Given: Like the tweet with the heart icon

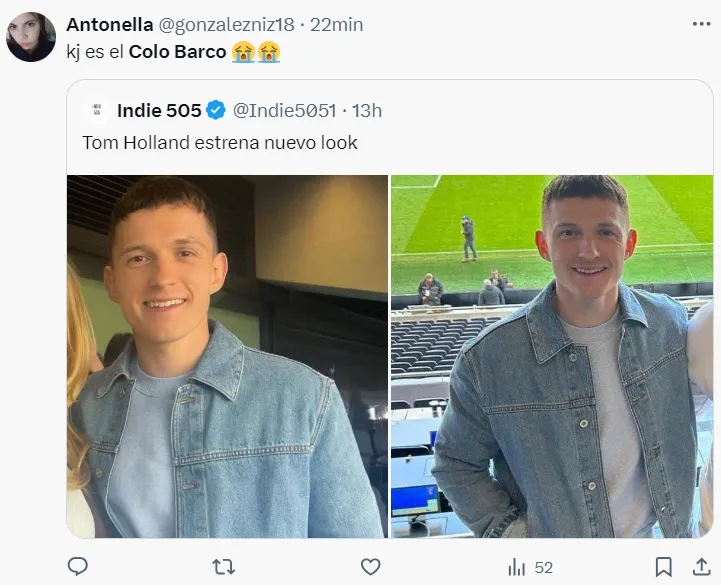Looking at the screenshot, I should click(x=370, y=566).
